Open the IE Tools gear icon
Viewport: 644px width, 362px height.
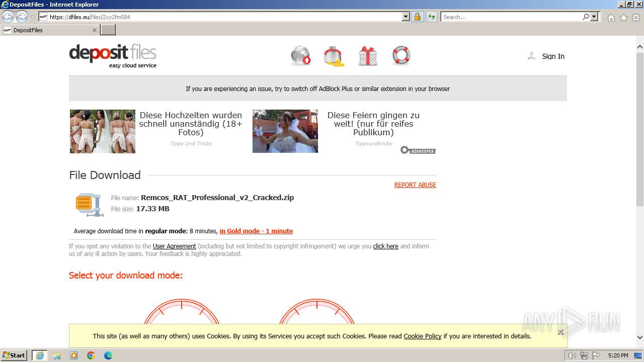[636, 18]
